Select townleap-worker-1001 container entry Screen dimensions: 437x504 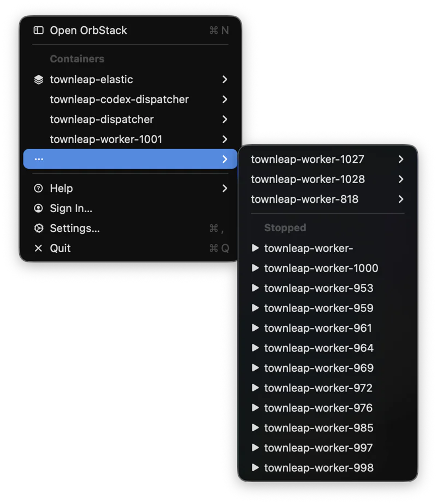click(131, 139)
